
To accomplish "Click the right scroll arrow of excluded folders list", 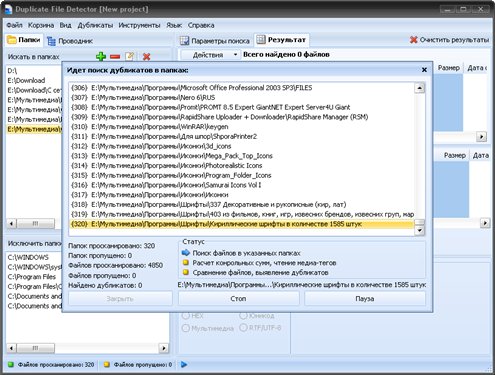I will [163, 348].
